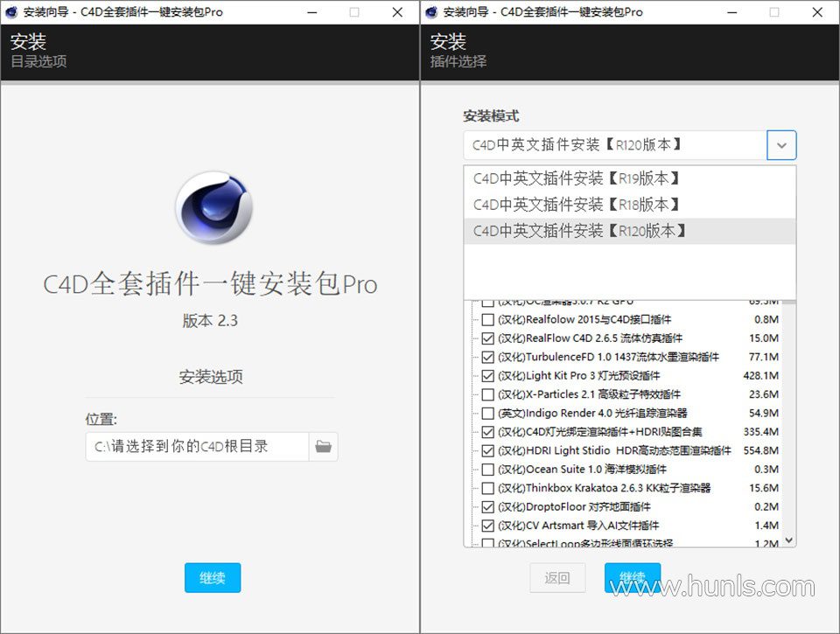Click the app icon in the 目录选项 window title bar
Screen dimensions: 840x634
point(11,11)
